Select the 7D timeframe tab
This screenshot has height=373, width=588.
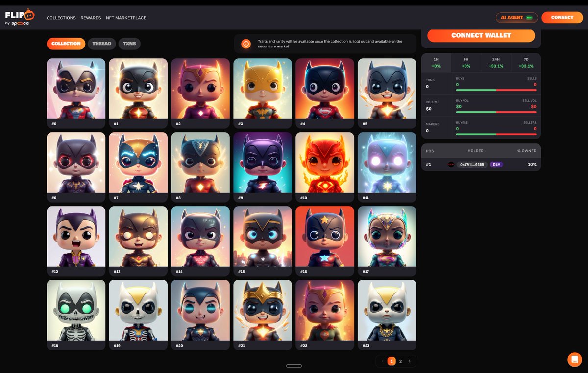pyautogui.click(x=526, y=62)
